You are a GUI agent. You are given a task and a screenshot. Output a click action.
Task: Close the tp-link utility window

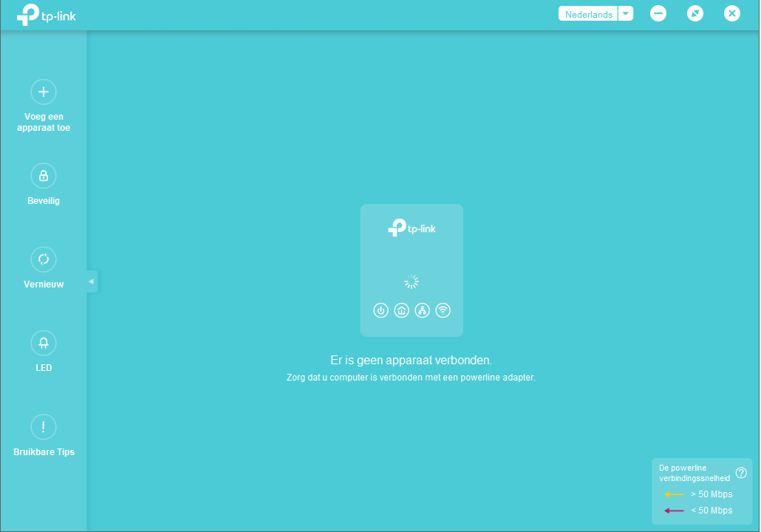[731, 13]
